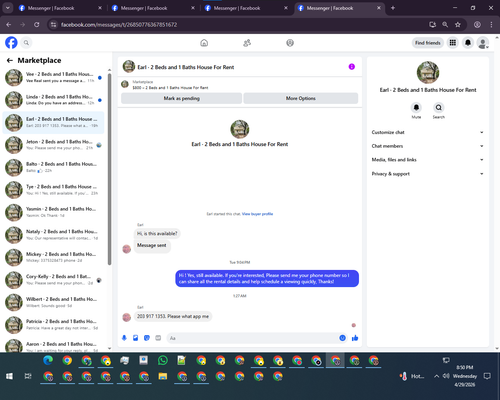This screenshot has height=400, width=500.
Task: Open Patricia conversation in list
Action: coord(53,325)
